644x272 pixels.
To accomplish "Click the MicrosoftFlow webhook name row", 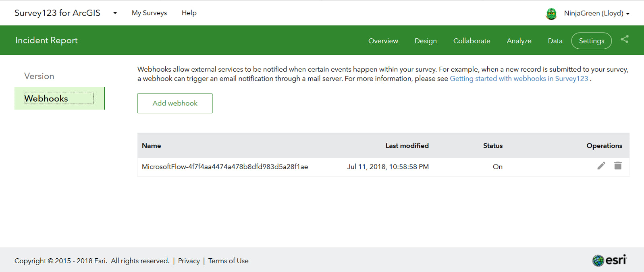I will 225,167.
